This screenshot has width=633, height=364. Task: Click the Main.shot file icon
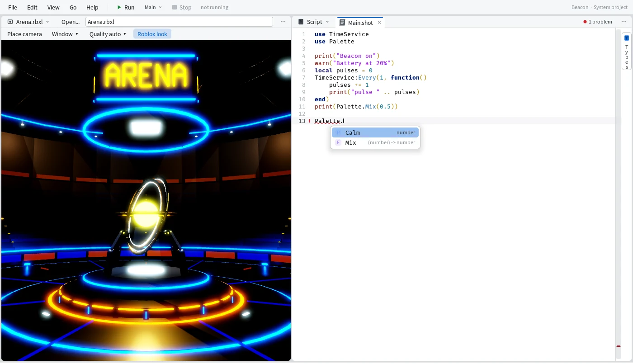click(x=342, y=22)
